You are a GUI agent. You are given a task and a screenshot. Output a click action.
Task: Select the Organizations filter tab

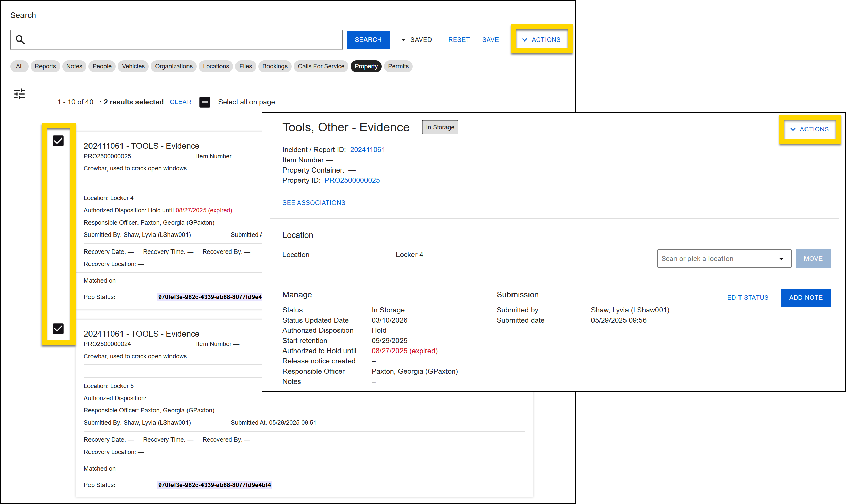pyautogui.click(x=174, y=66)
